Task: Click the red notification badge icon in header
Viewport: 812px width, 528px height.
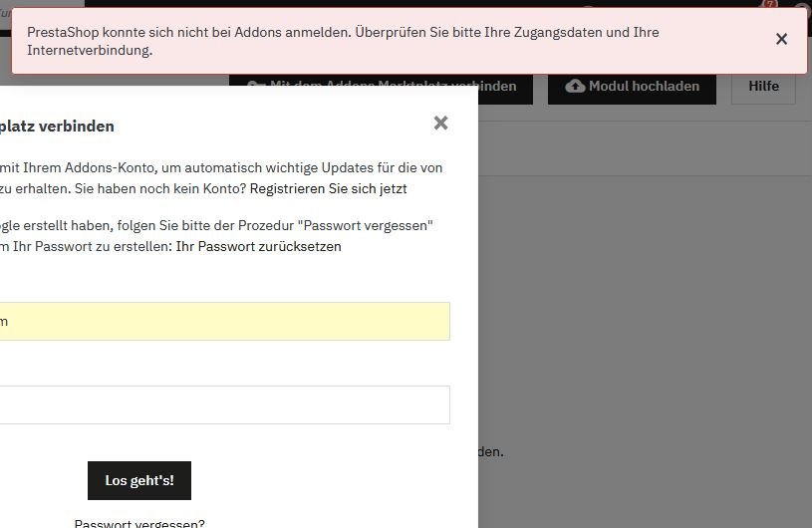Action: point(769,4)
